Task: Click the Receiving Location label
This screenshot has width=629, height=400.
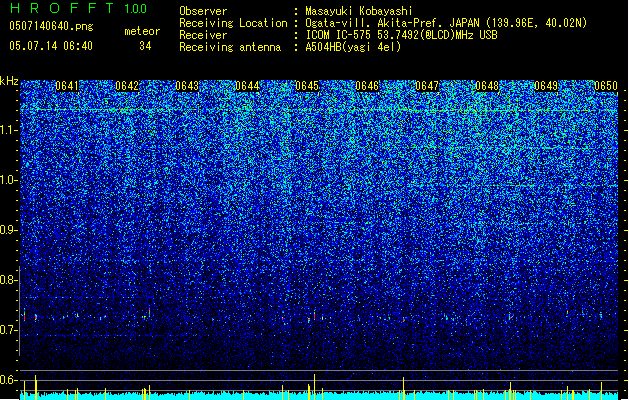Action: pyautogui.click(x=233, y=23)
